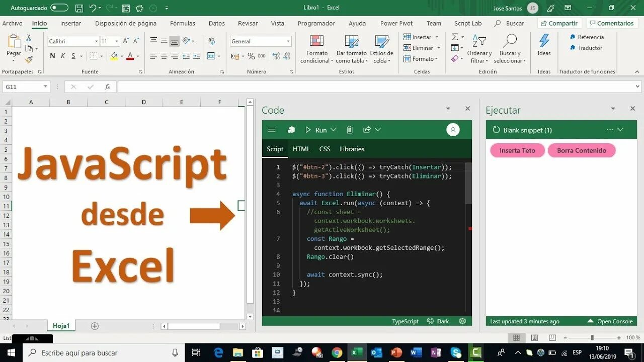Click the zoom slider in status bar

point(592,338)
